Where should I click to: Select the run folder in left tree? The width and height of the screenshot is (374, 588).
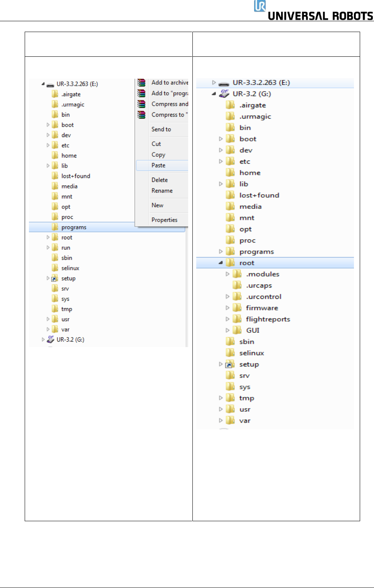66,247
